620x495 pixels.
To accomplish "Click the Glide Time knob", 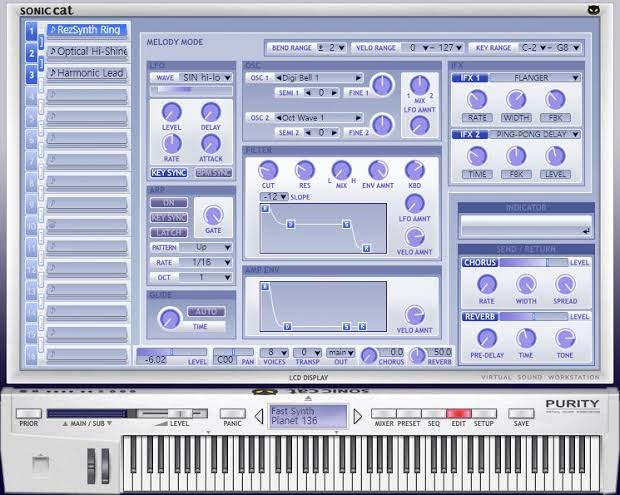I will 169,318.
